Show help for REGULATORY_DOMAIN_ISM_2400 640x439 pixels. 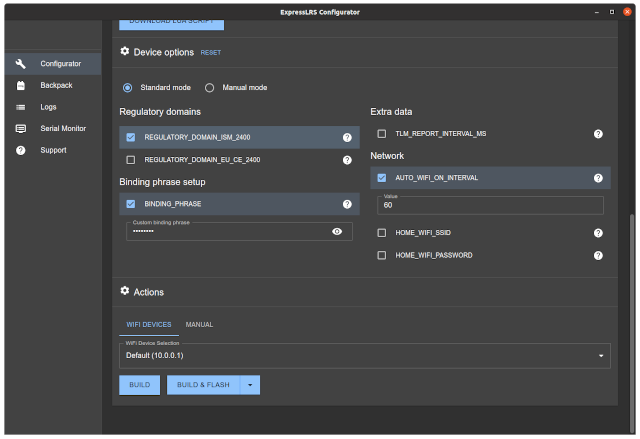point(347,137)
